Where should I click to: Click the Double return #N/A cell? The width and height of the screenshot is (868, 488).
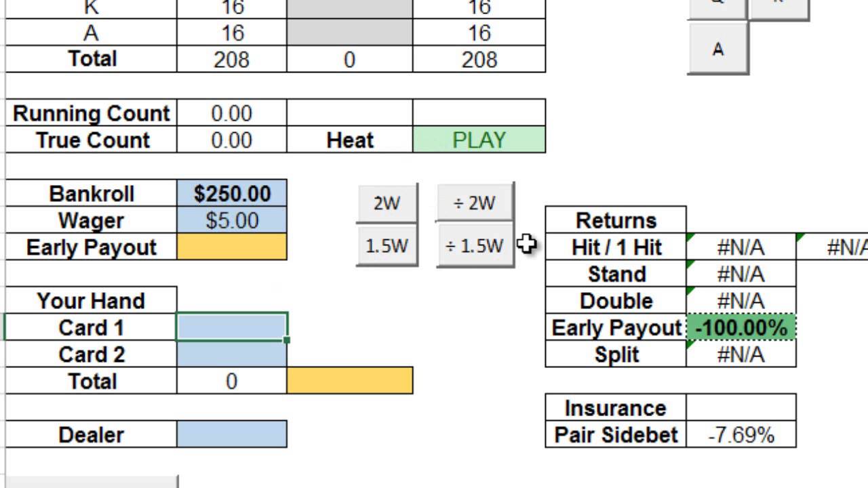pos(741,301)
